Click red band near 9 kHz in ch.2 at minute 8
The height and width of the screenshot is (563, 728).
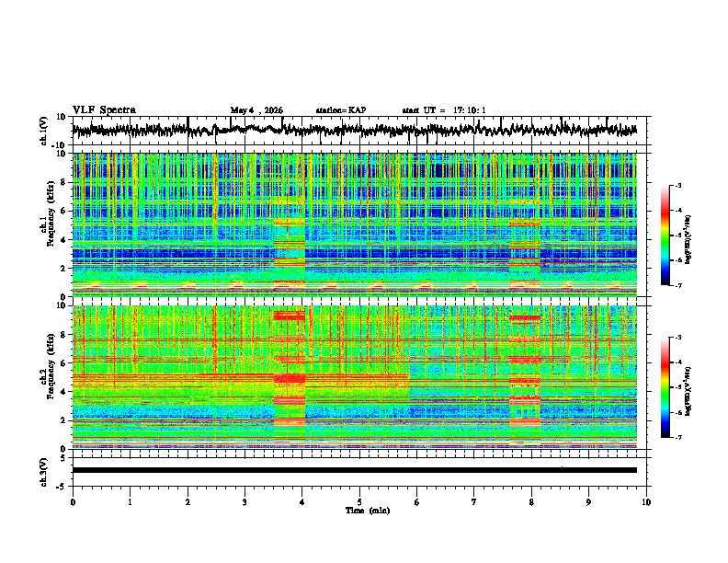tap(524, 318)
